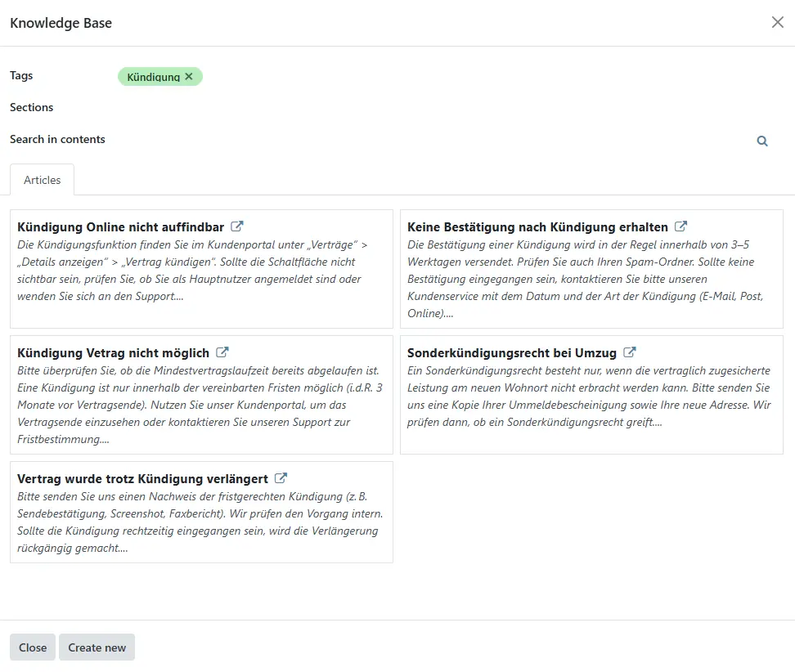Click the search magnifier icon
Viewport: 795px width, 672px height.
tap(762, 141)
